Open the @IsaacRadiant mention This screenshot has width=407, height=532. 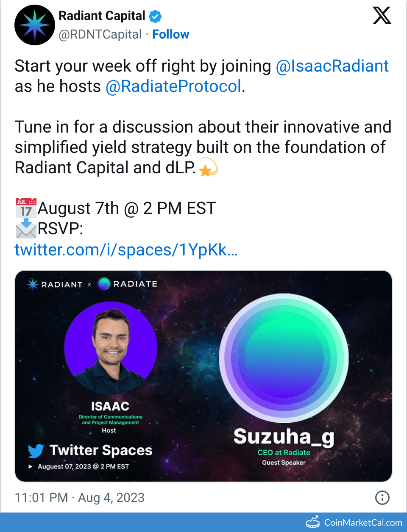332,66
